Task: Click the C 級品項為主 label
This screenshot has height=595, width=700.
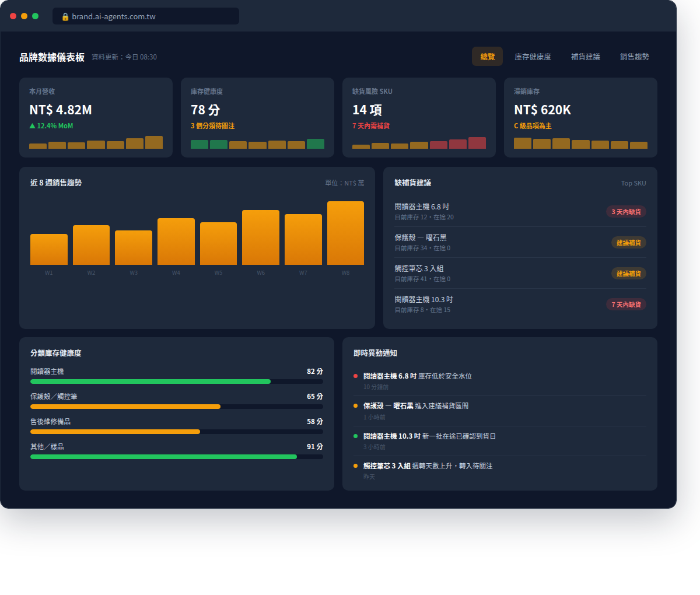Action: click(533, 126)
